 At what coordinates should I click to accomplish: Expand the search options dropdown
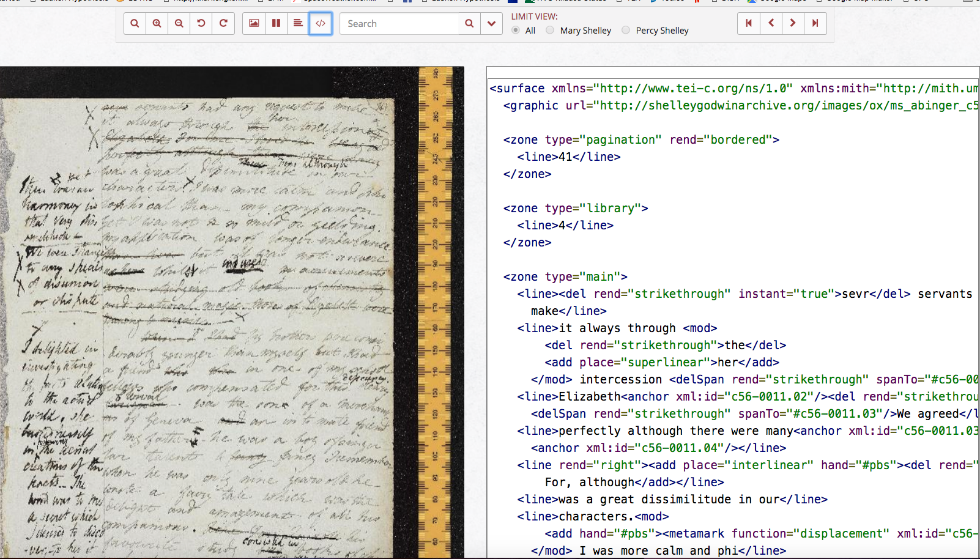(x=491, y=23)
